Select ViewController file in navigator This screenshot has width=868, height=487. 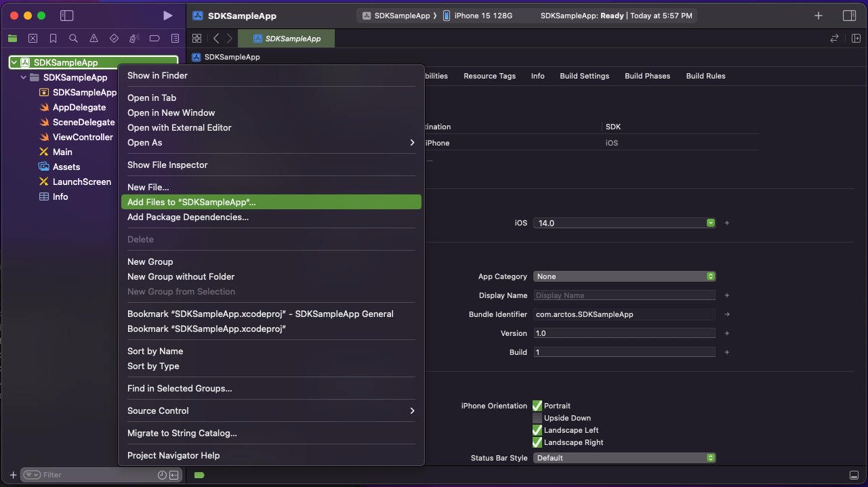[x=83, y=137]
